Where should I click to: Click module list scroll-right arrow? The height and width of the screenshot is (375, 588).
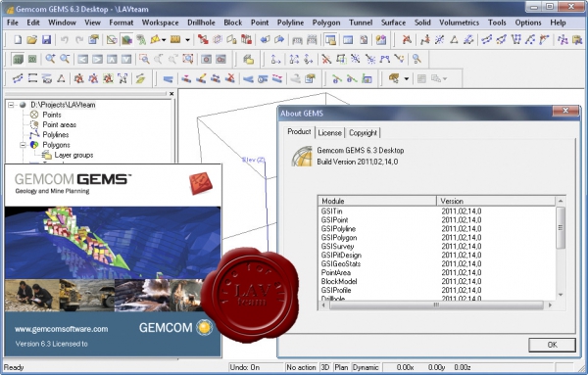pyautogui.click(x=550, y=305)
